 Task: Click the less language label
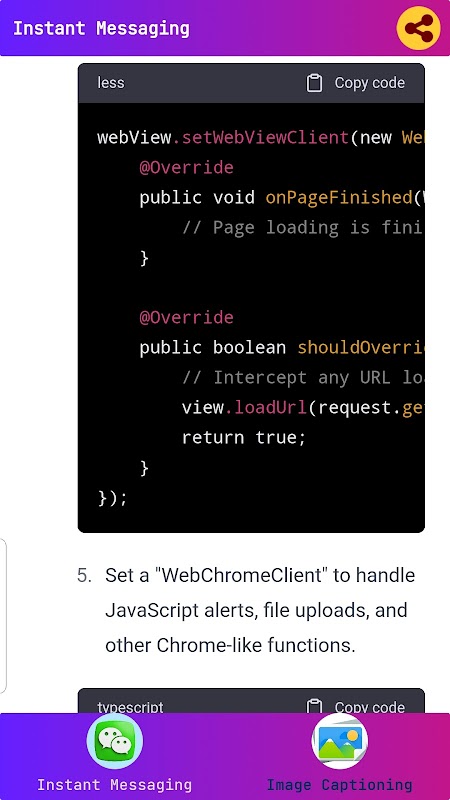click(x=111, y=83)
